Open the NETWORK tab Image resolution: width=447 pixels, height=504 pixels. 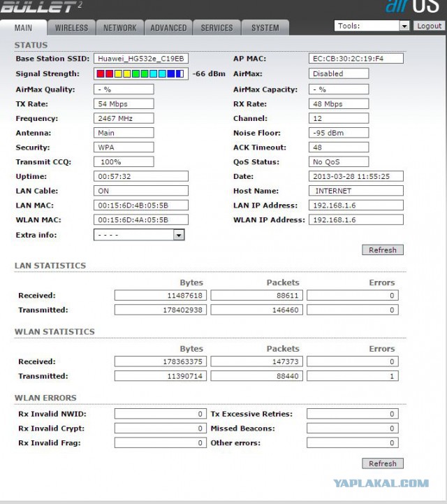pyautogui.click(x=119, y=28)
